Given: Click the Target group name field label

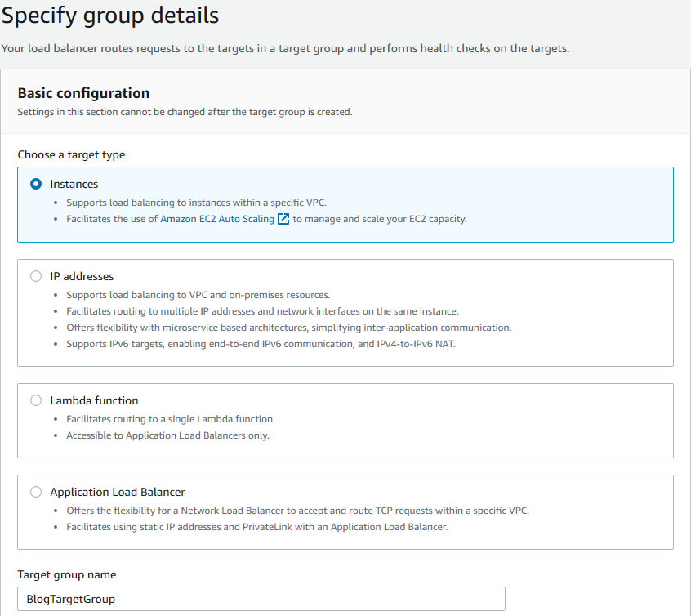Looking at the screenshot, I should 67,574.
